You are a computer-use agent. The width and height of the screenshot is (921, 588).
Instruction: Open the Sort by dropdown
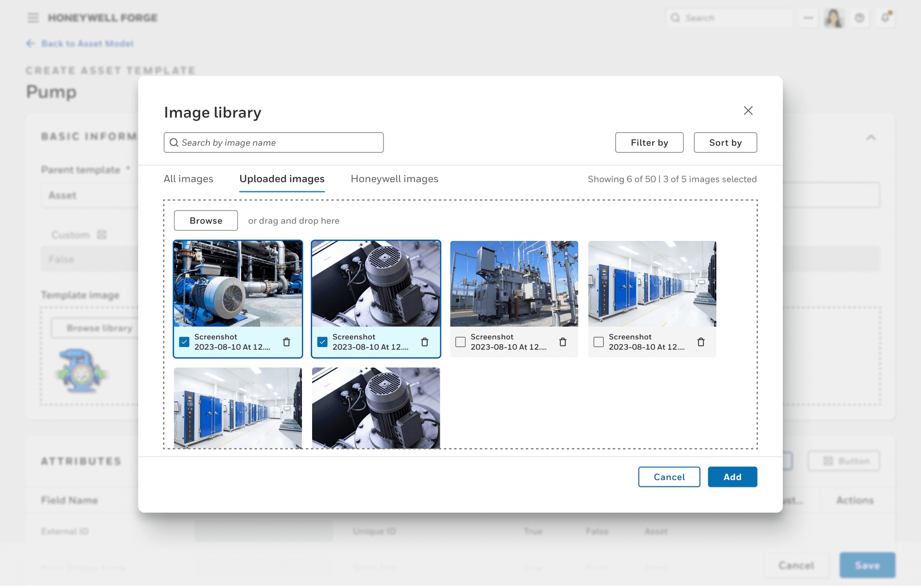[x=725, y=142]
